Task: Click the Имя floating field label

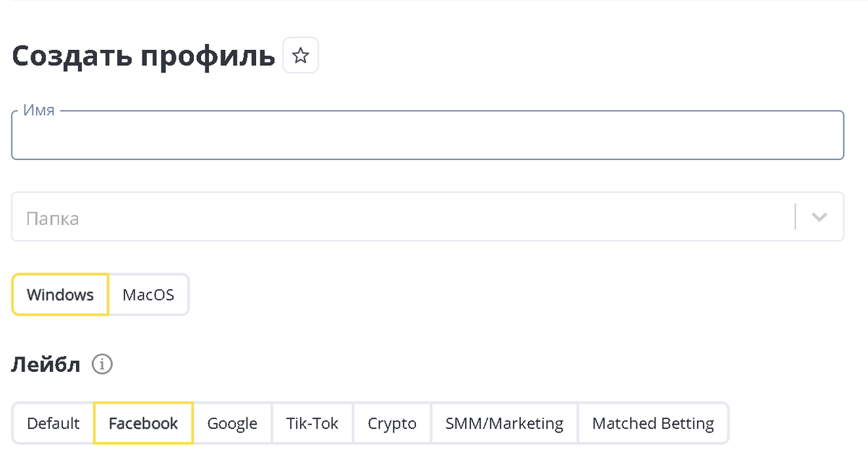Action: (x=39, y=111)
